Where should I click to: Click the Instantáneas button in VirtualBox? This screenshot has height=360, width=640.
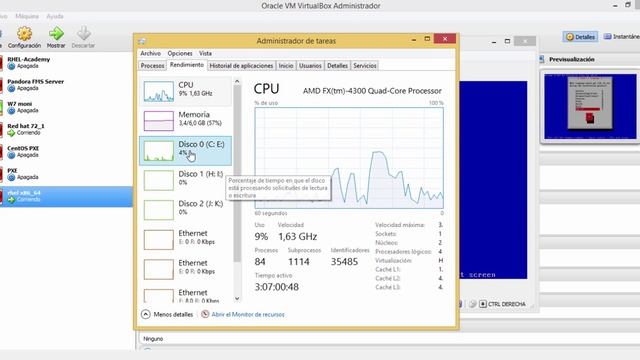coord(621,37)
